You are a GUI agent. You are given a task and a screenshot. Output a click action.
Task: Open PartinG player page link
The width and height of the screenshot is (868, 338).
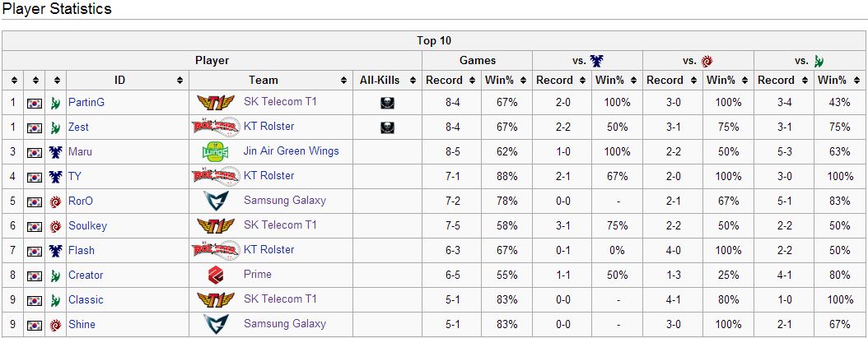pos(86,103)
